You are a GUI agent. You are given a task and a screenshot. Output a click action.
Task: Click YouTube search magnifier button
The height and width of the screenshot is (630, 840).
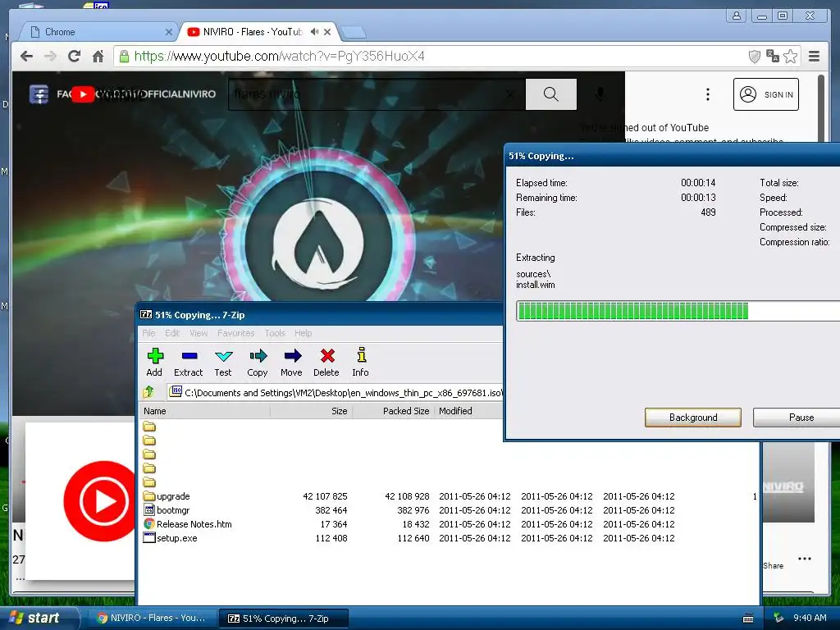tap(550, 94)
